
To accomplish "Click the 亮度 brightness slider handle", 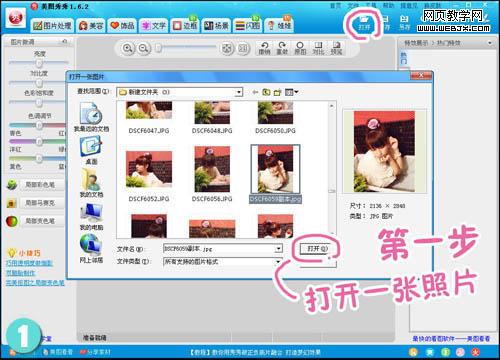I will coord(39,63).
